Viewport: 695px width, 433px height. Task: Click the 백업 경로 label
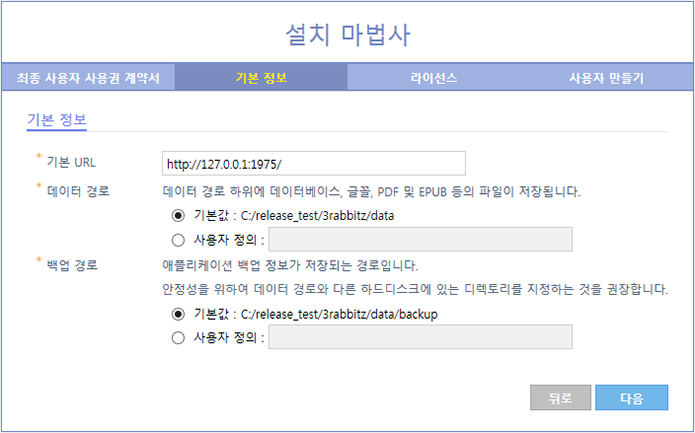click(x=72, y=265)
